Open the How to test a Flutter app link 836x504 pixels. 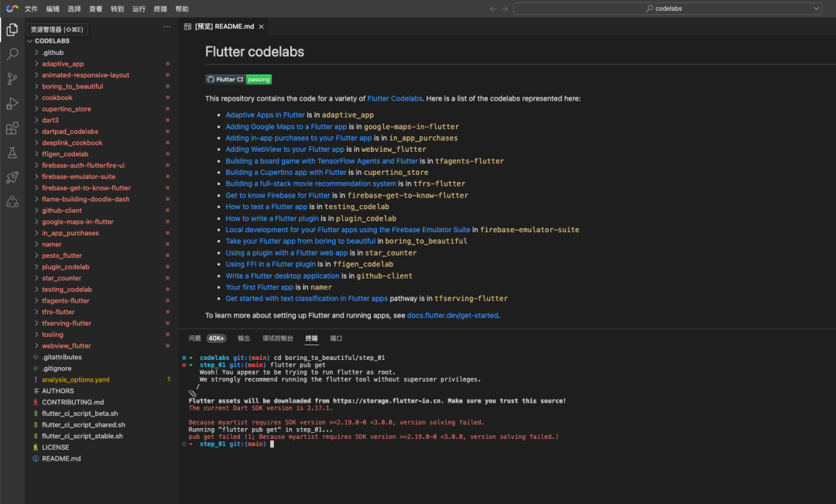(x=266, y=207)
